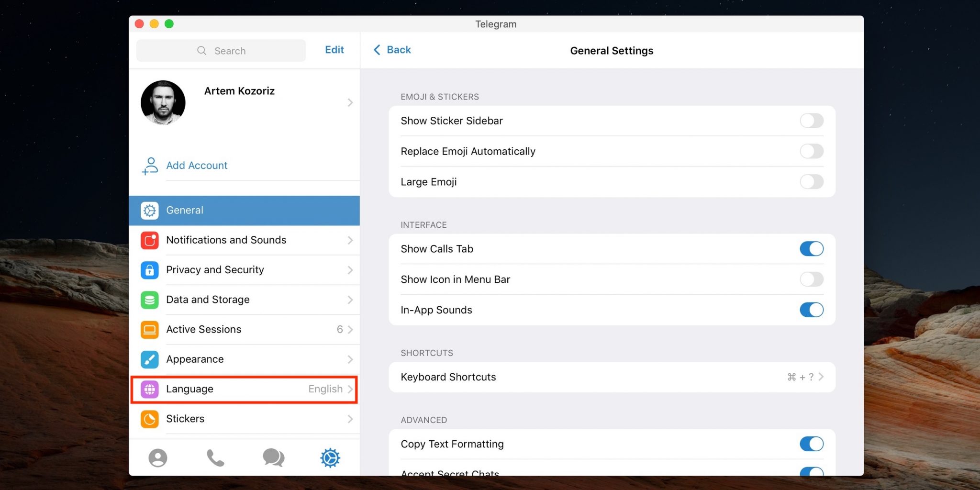Viewport: 980px width, 490px height.
Task: Open the Language English chevron
Action: pyautogui.click(x=350, y=389)
